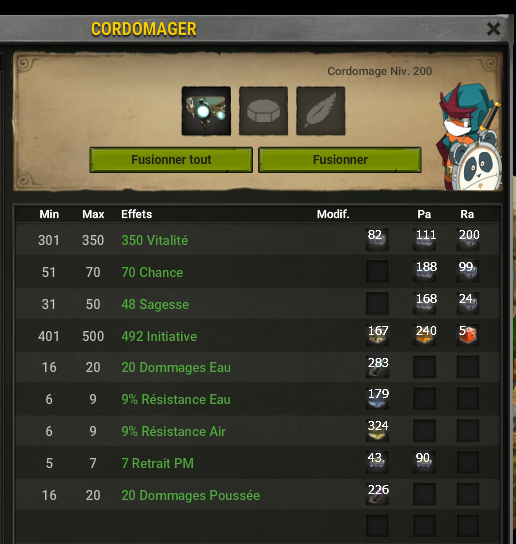
Task: Use the 324 Résistance Air rune
Action: click(x=377, y=431)
